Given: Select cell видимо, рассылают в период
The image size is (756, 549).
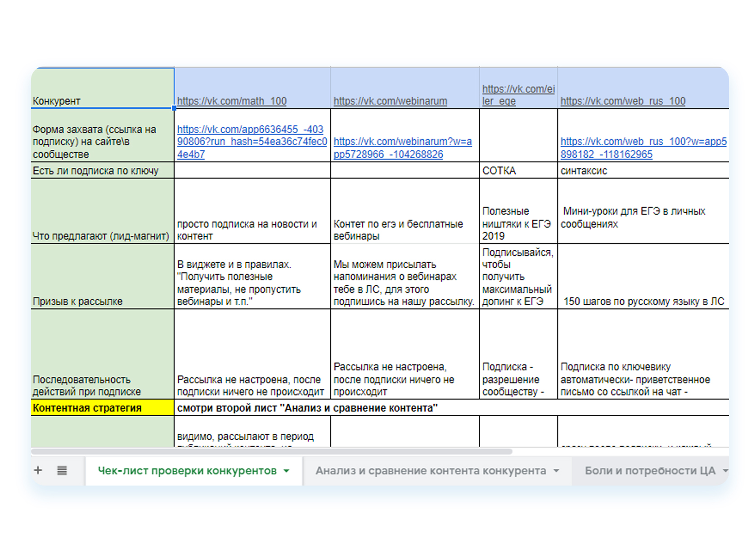Looking at the screenshot, I should [252, 432].
